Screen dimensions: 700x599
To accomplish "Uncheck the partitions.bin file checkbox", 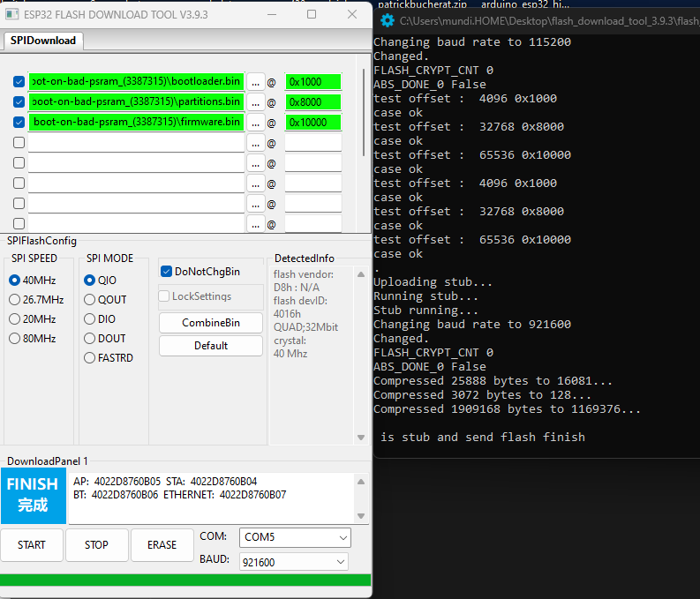I will click(19, 102).
